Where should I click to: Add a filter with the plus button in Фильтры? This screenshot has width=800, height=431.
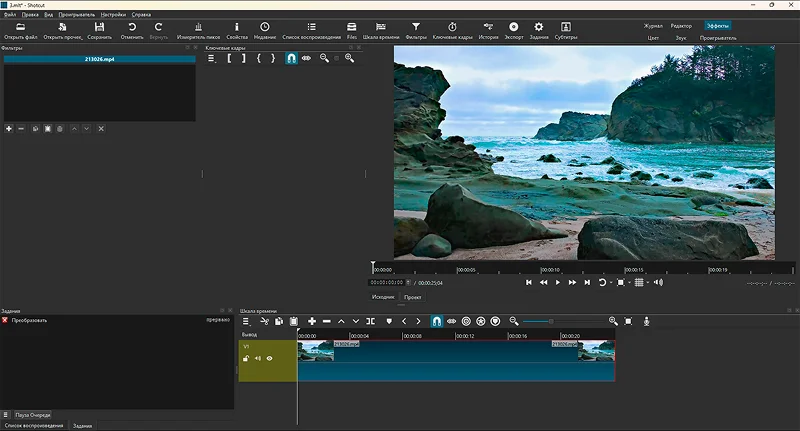(9, 129)
